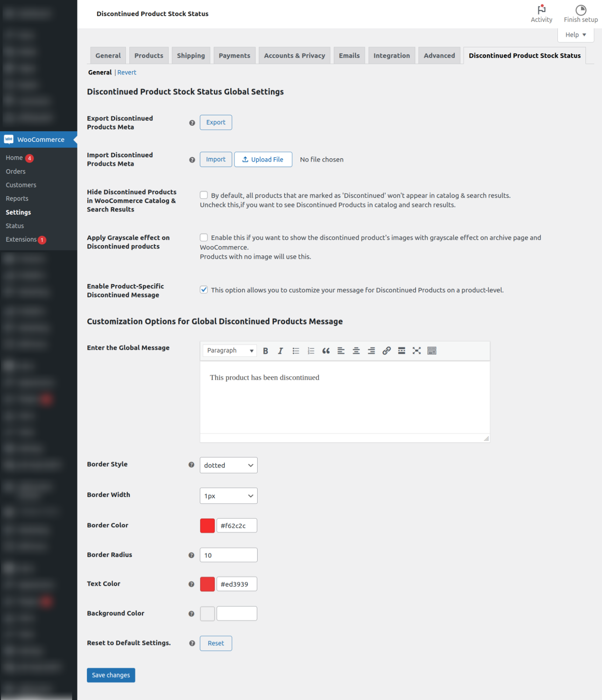Toggle italic formatting in the message editor
Viewport: 602px width, 700px height.
point(280,351)
